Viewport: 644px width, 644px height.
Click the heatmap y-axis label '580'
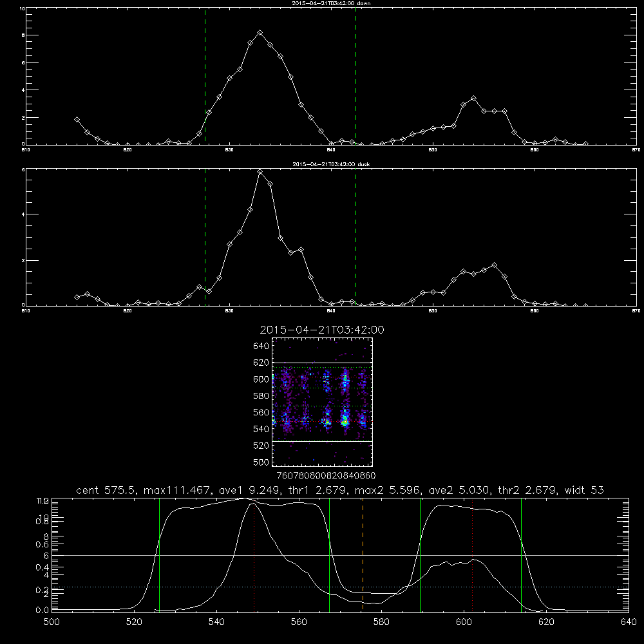coord(261,396)
